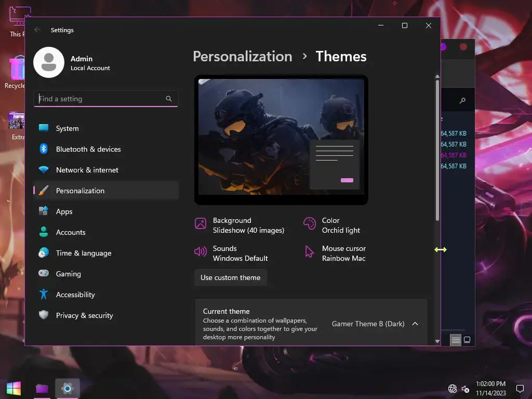The height and width of the screenshot is (399, 532).
Task: Select the Apps menu entry
Action: (64, 212)
